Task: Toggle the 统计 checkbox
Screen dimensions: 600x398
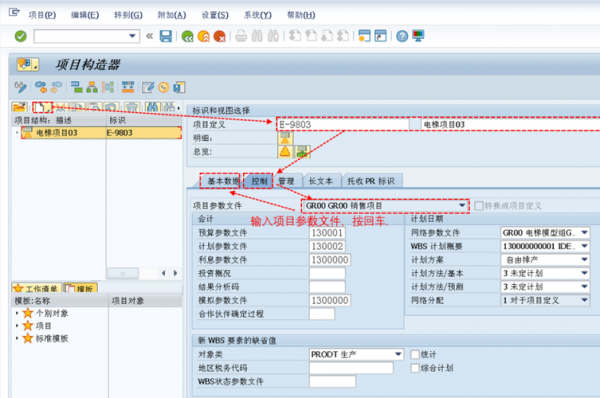Action: click(415, 354)
